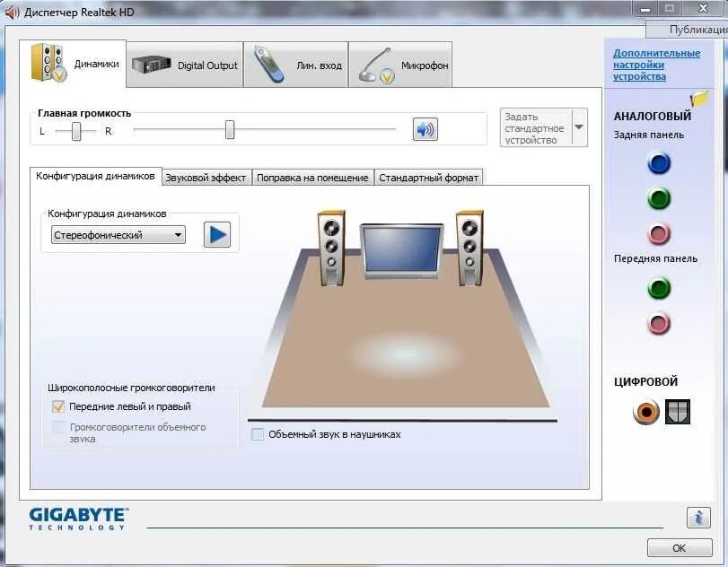728x567 pixels.
Task: Select the optical digital output connector
Action: coord(678,412)
